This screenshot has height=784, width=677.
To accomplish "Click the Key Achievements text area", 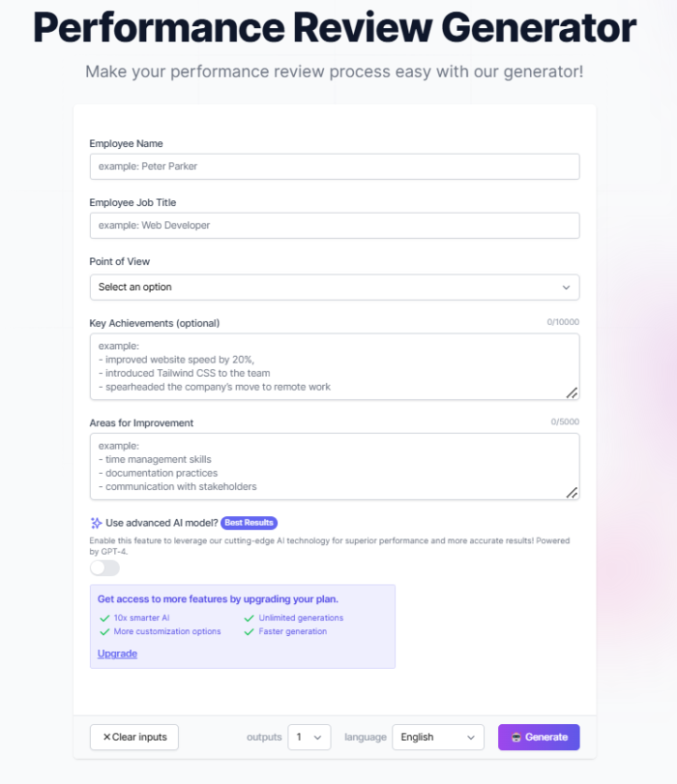I will tap(335, 365).
